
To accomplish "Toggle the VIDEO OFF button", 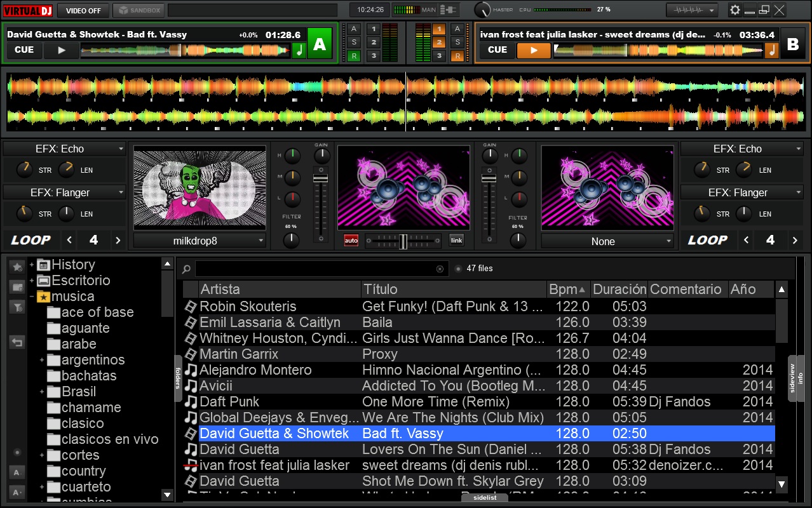I will click(x=83, y=10).
